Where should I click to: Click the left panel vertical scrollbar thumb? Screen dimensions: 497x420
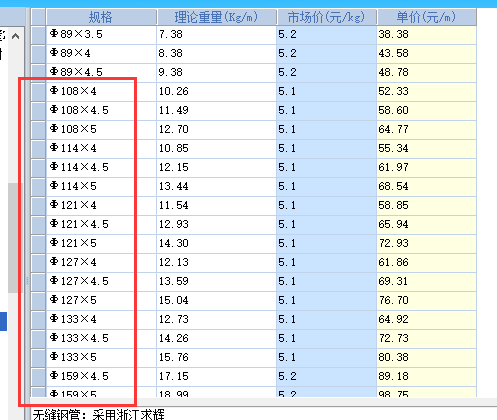13,238
